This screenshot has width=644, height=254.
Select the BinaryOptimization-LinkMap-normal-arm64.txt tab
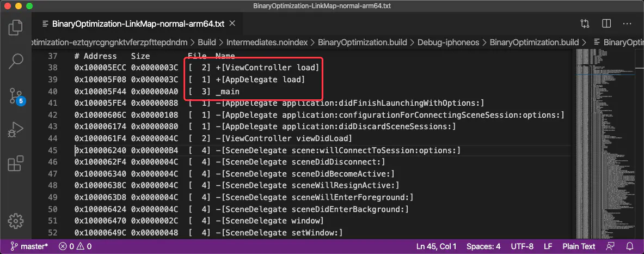click(133, 24)
